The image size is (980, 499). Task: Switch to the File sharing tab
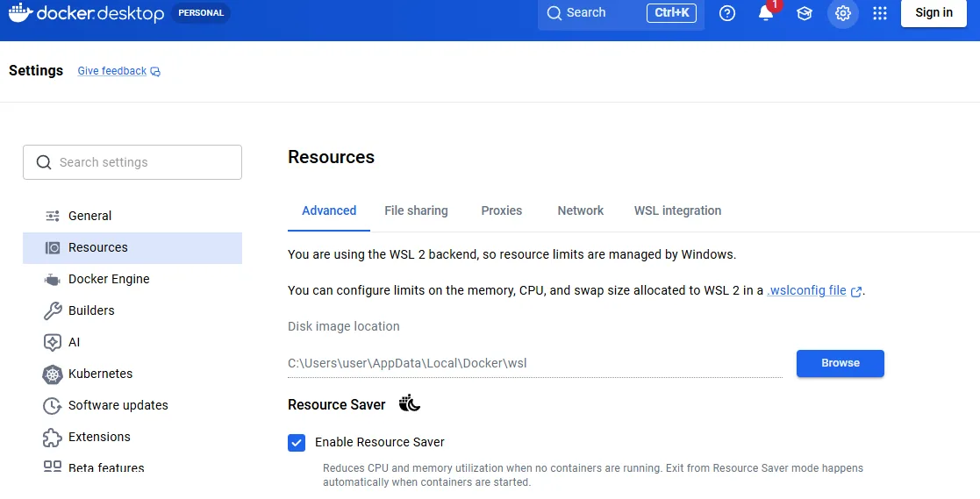(416, 211)
